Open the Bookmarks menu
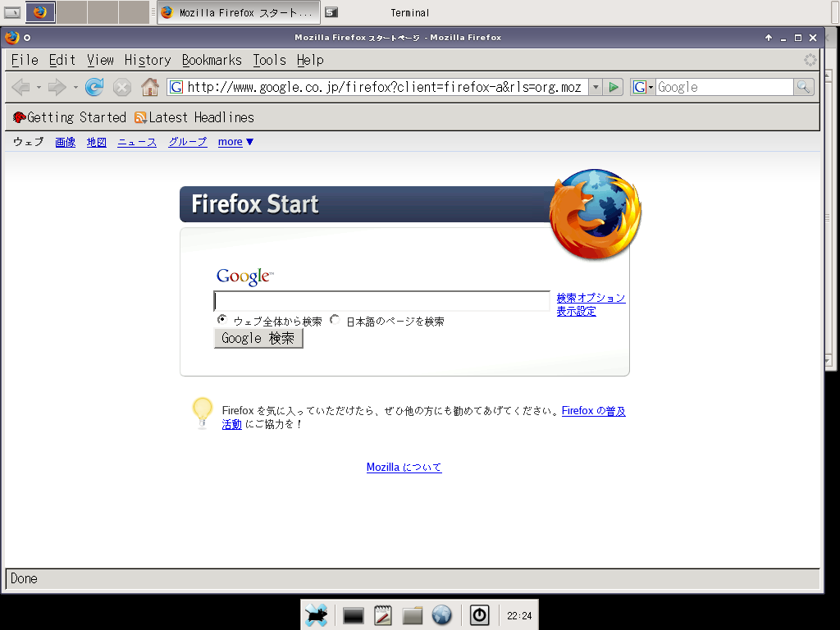The image size is (840, 630). point(212,60)
